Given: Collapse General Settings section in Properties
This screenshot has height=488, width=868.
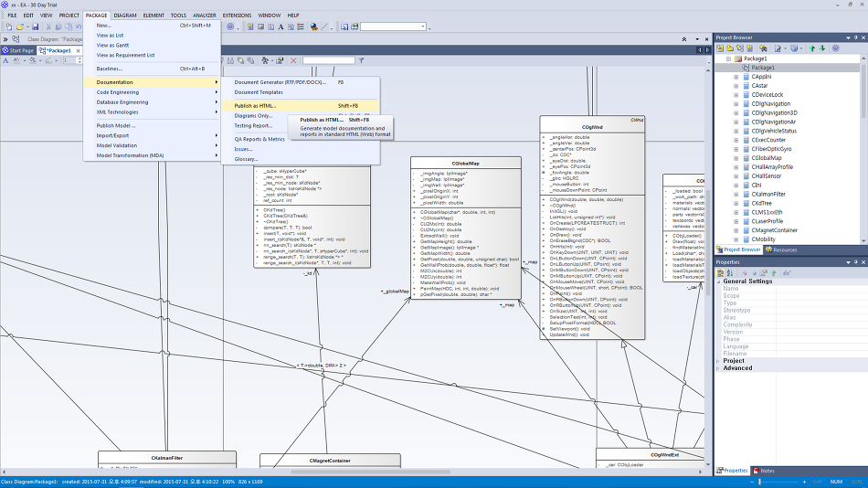Looking at the screenshot, I should click(x=718, y=281).
